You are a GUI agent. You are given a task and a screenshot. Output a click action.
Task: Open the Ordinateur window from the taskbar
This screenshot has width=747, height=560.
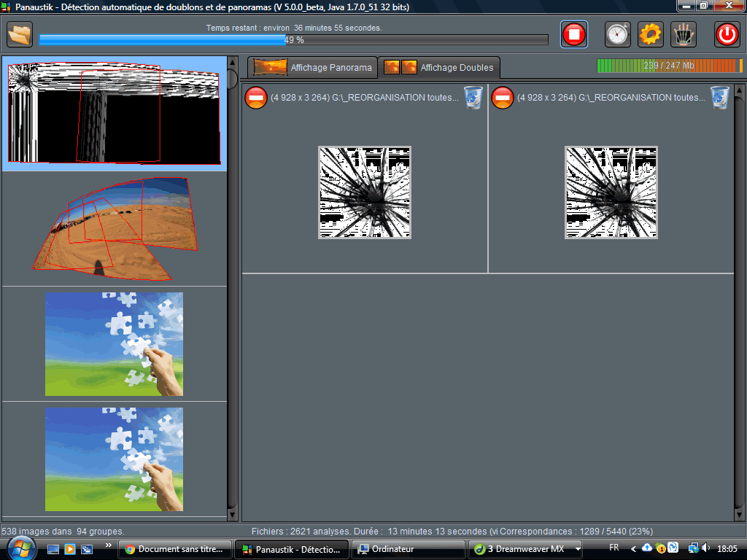(409, 549)
